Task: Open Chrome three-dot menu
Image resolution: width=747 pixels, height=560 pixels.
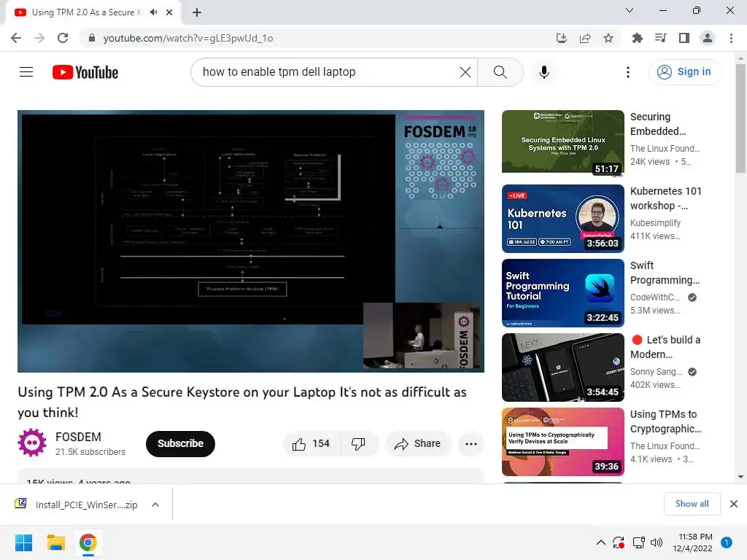Action: coord(731,38)
